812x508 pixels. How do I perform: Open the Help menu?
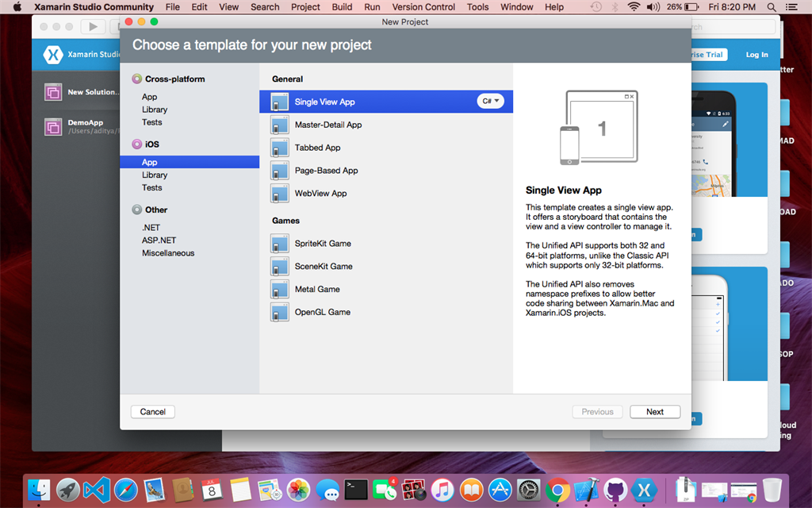554,6
